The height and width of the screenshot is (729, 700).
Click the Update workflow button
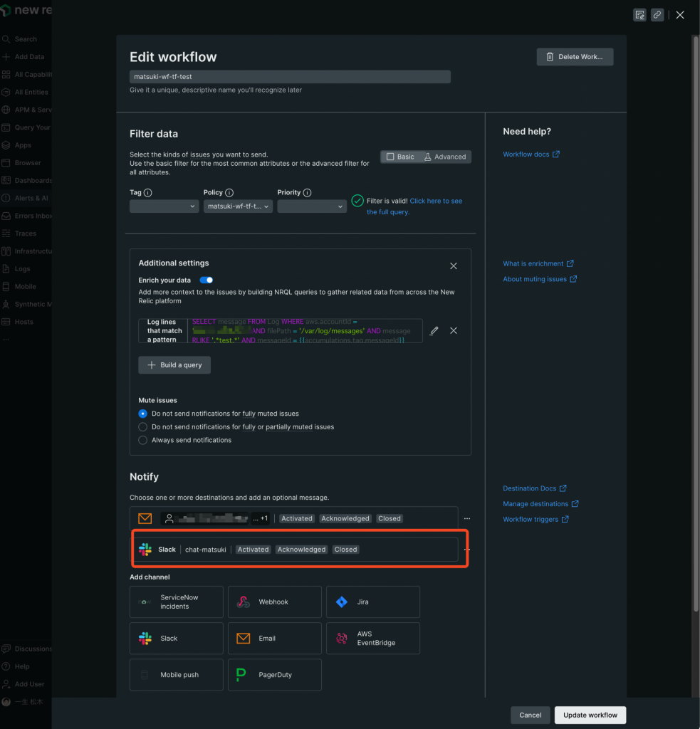tap(590, 715)
